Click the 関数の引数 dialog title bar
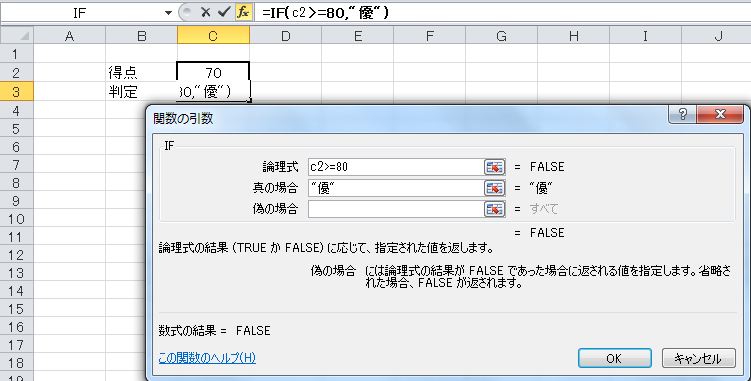This screenshot has width=751, height=381. (x=407, y=118)
